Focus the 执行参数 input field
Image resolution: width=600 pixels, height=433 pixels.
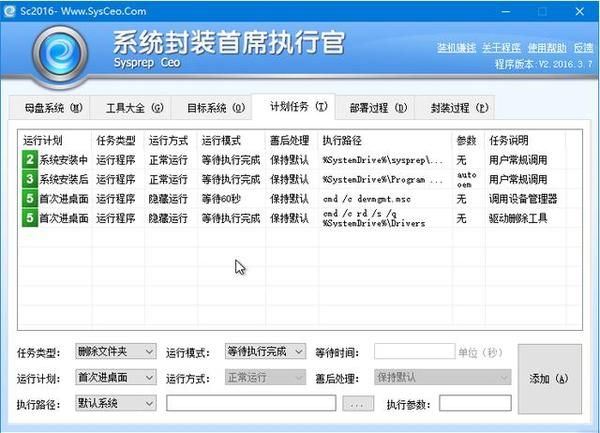(x=475, y=403)
